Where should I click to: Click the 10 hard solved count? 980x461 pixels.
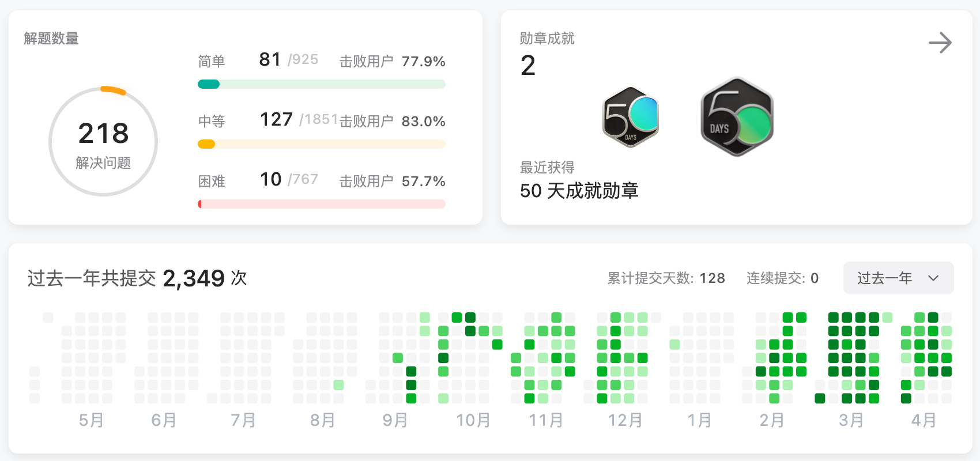point(270,179)
